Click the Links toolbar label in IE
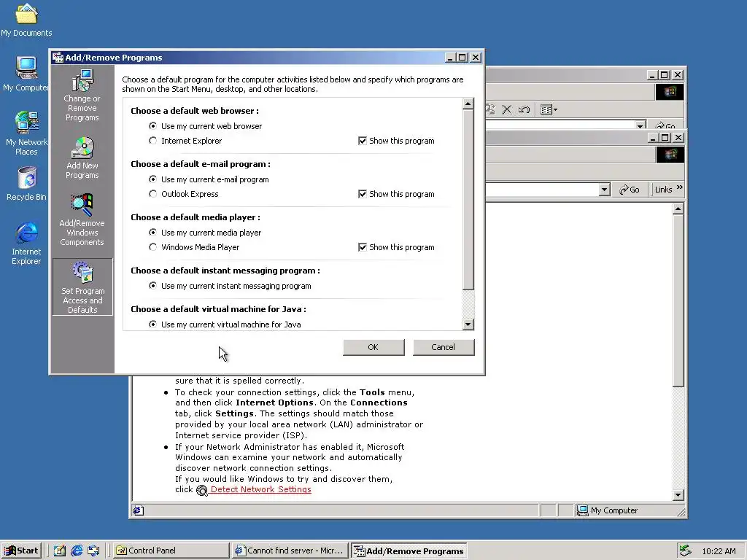 663,190
